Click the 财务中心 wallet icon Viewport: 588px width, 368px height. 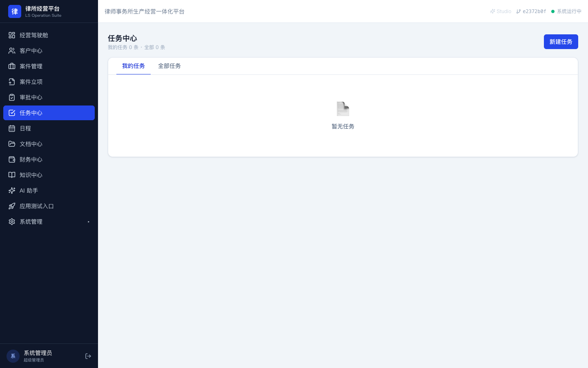pos(12,159)
